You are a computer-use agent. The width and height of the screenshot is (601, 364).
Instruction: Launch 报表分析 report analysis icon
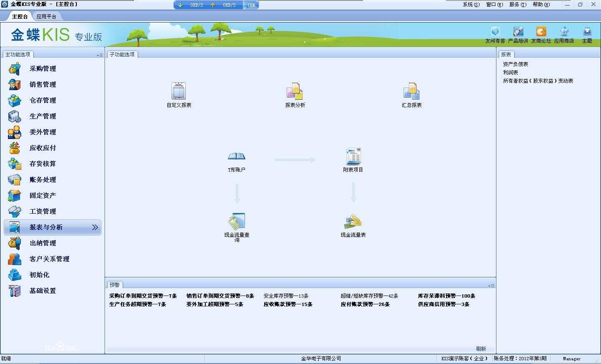pyautogui.click(x=295, y=91)
